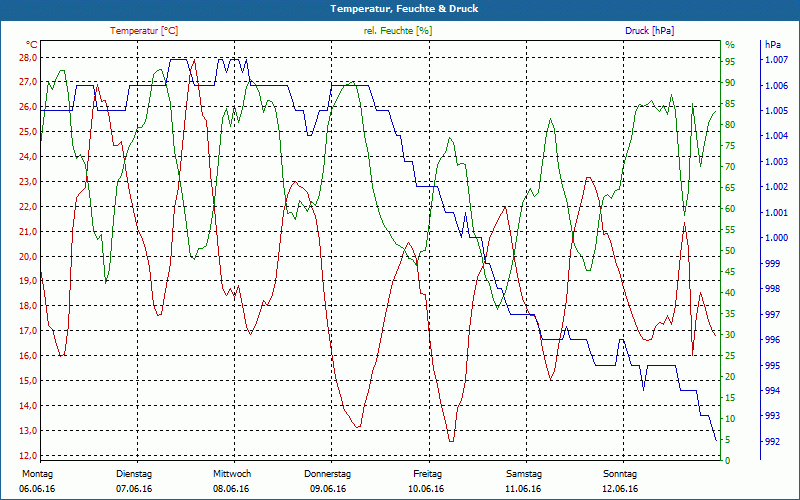Click the chart title "Temperatur, Feuchte & Druck"
The width and height of the screenshot is (800, 500).
click(x=404, y=9)
